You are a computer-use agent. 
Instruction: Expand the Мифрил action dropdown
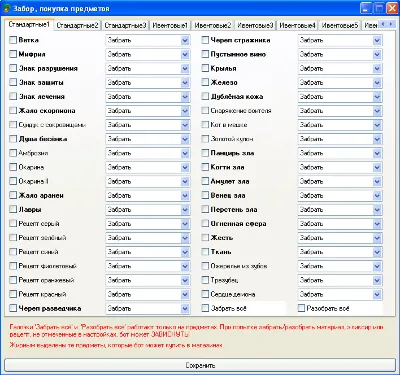(x=185, y=54)
